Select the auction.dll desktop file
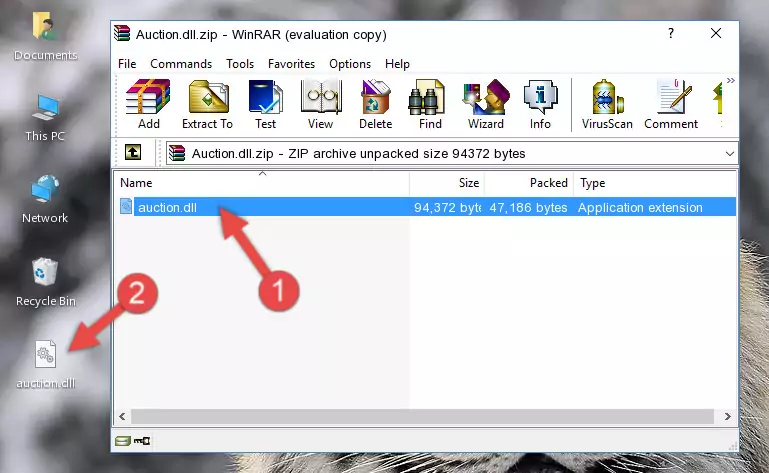769x473 pixels. 46,364
